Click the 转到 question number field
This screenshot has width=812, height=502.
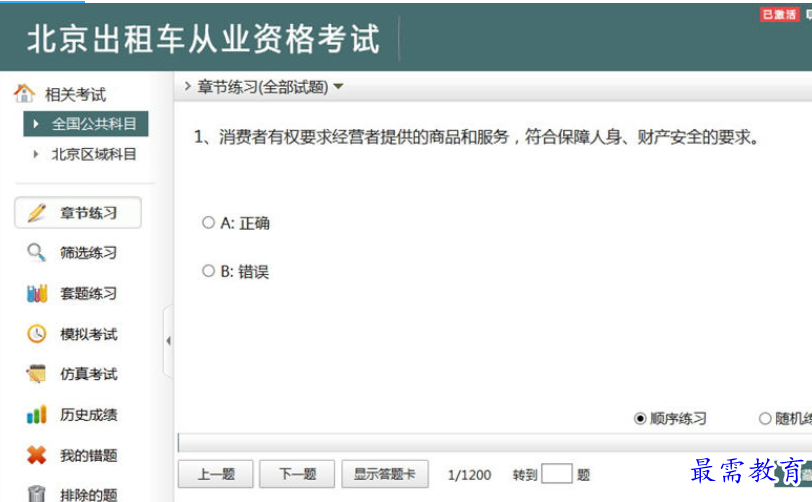557,474
